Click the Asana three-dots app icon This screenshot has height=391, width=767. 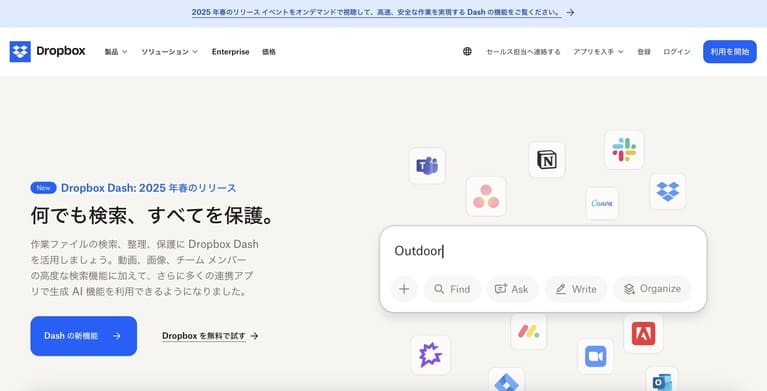(x=486, y=196)
